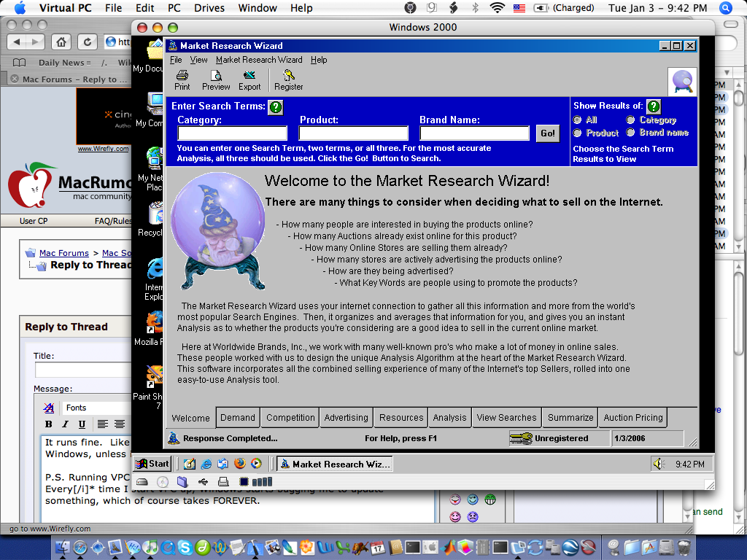Select the Brand name results radio button

[631, 132]
